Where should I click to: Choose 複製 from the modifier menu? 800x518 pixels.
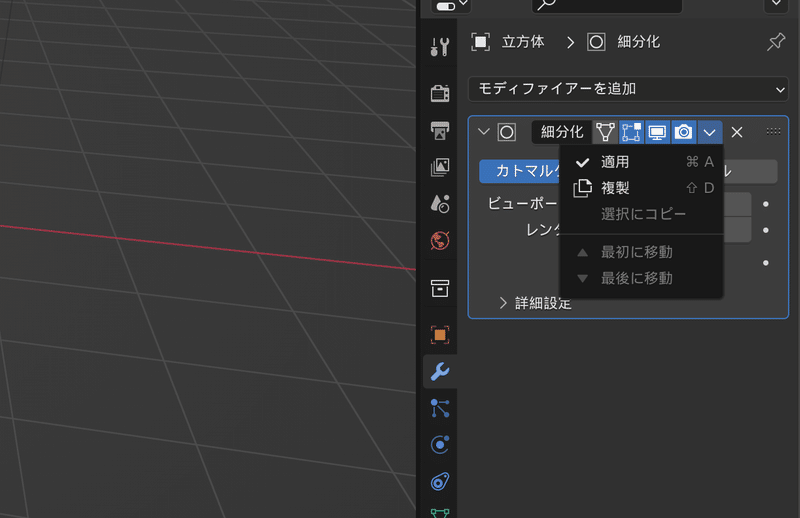click(642, 188)
